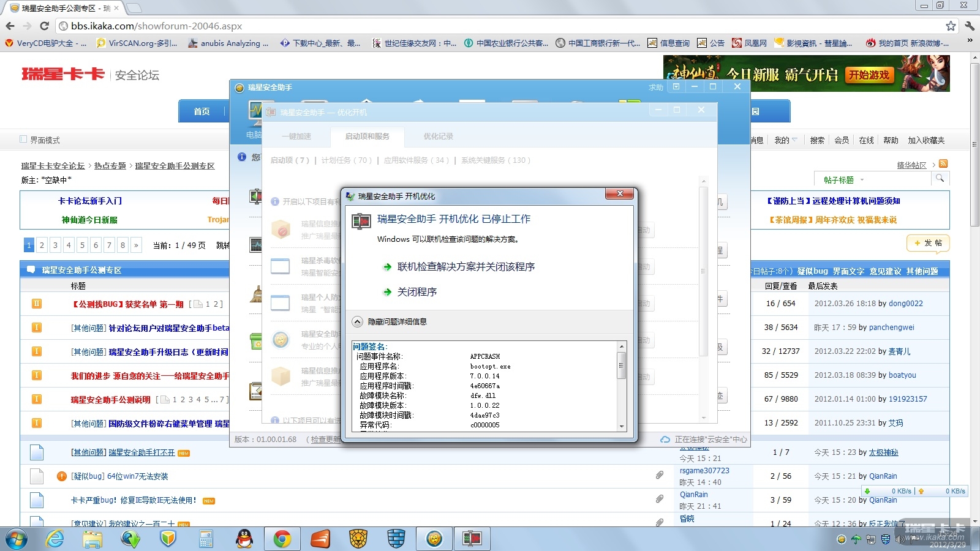
Task: Click the 发帖 new post button
Action: coord(929,243)
